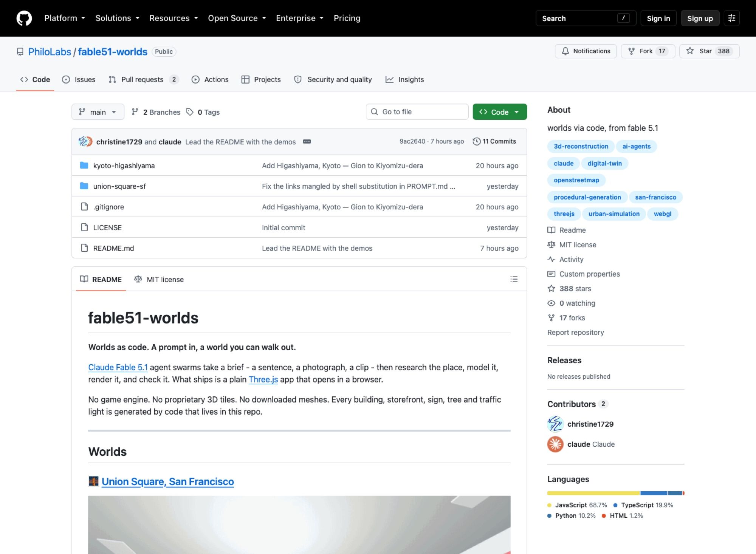The width and height of the screenshot is (756, 554).
Task: Click the 'Initial commit' message for LICENSE
Action: [x=283, y=227]
